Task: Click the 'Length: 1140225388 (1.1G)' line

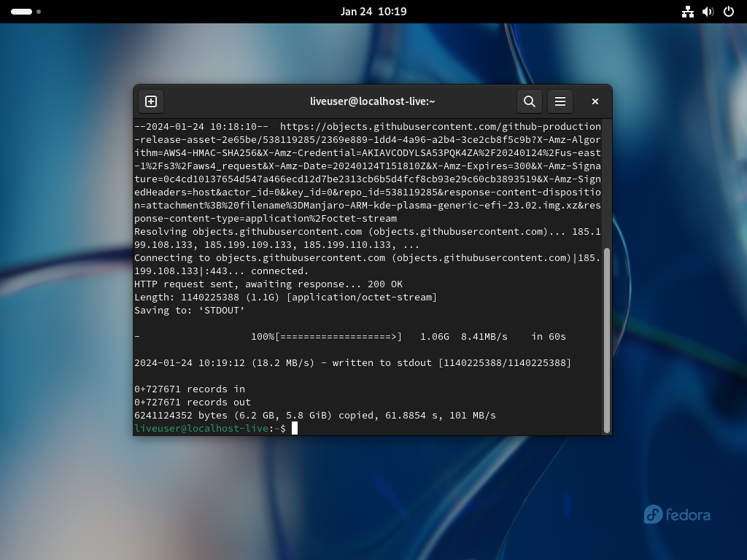Action: pos(285,297)
